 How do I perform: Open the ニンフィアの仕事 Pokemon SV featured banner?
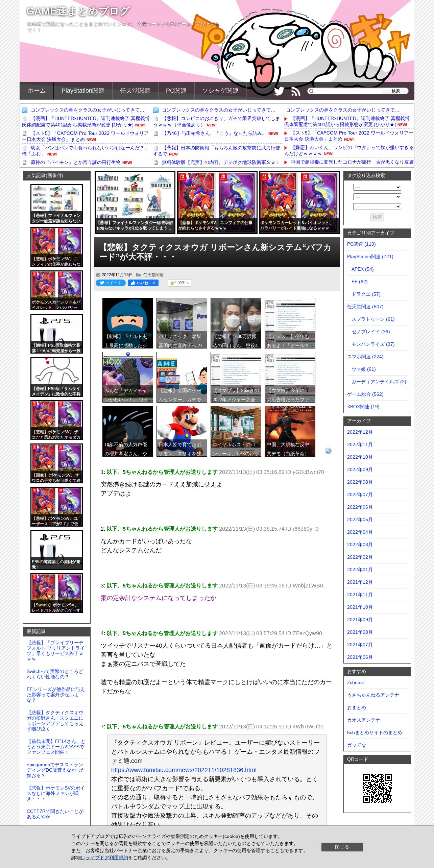[217, 202]
